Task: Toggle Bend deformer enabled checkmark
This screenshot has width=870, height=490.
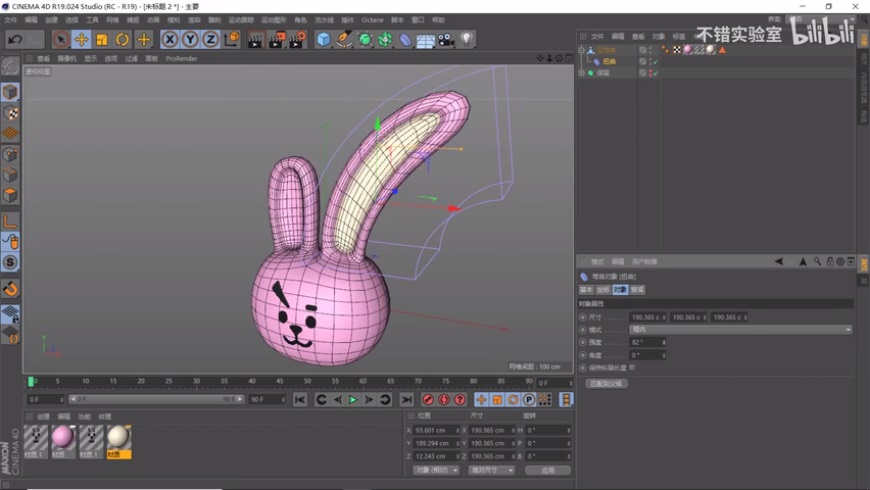Action: (655, 62)
